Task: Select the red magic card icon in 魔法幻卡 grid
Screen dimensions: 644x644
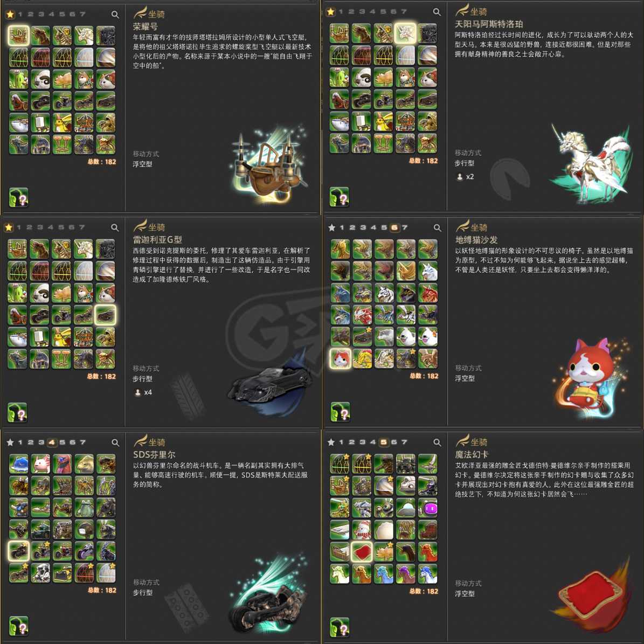Action: [x=362, y=552]
